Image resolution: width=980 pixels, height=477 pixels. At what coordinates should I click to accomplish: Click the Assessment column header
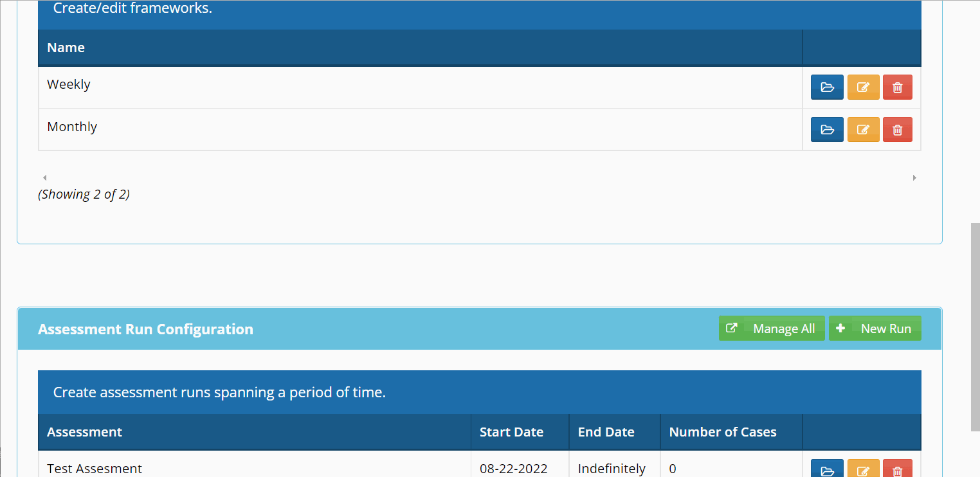pos(84,431)
